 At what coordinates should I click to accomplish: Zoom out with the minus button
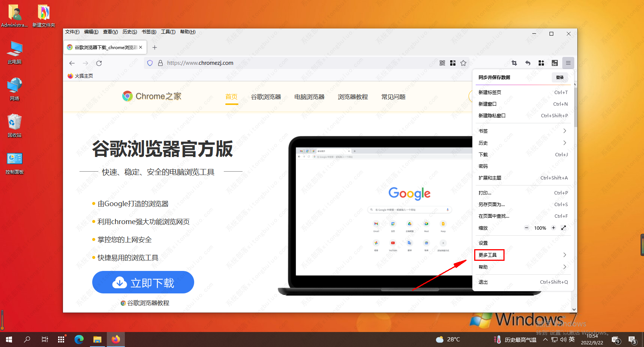point(526,228)
